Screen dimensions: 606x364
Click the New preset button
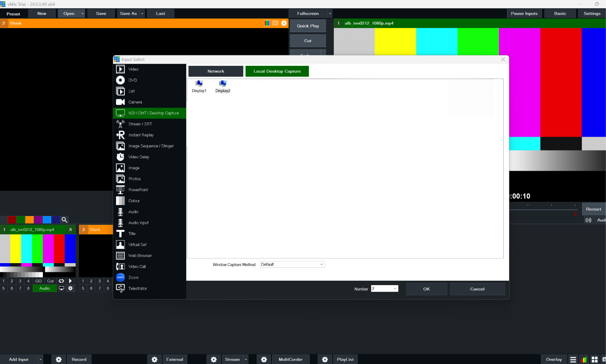pos(42,14)
